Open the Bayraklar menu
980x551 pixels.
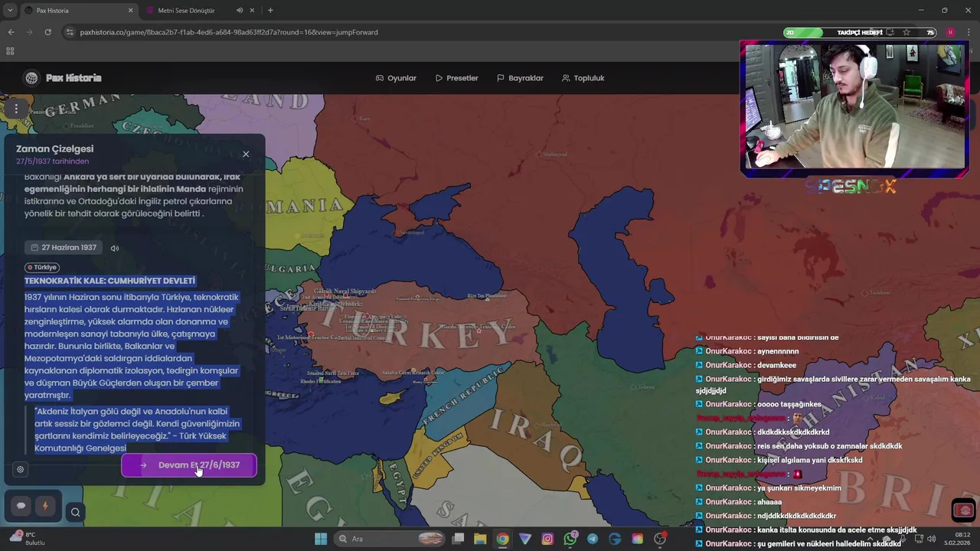520,78
